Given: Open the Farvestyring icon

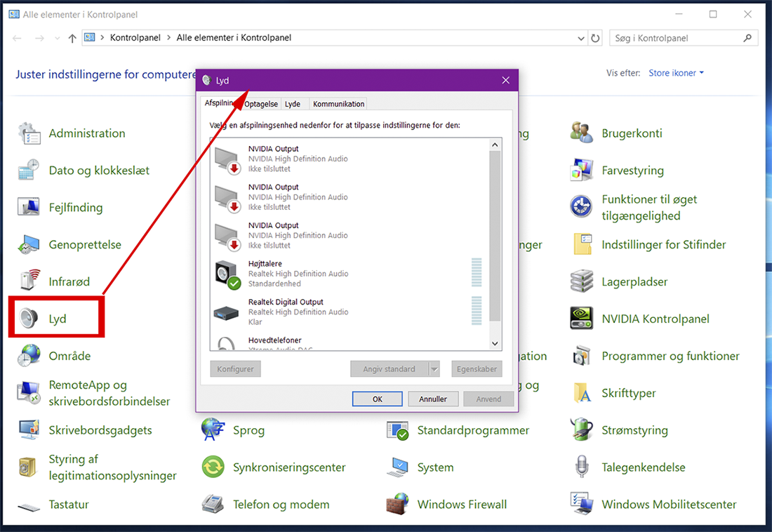Looking at the screenshot, I should (x=582, y=171).
